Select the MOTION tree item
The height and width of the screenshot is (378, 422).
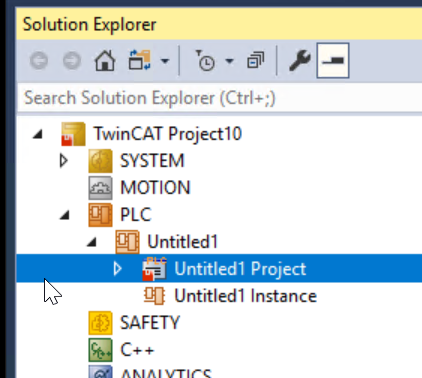(x=155, y=188)
